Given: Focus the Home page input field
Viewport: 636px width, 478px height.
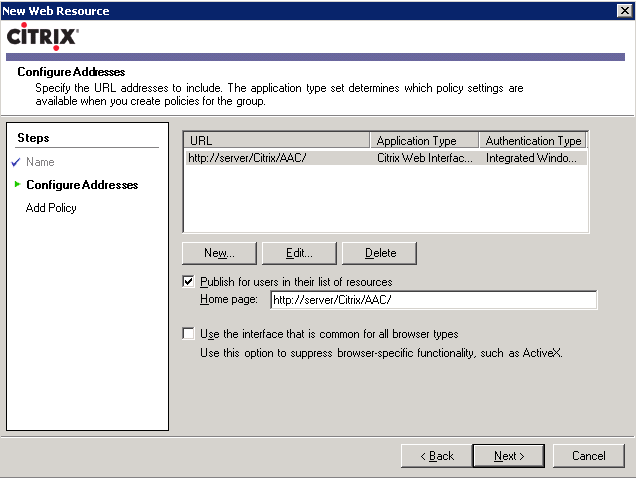Looking at the screenshot, I should tap(434, 300).
